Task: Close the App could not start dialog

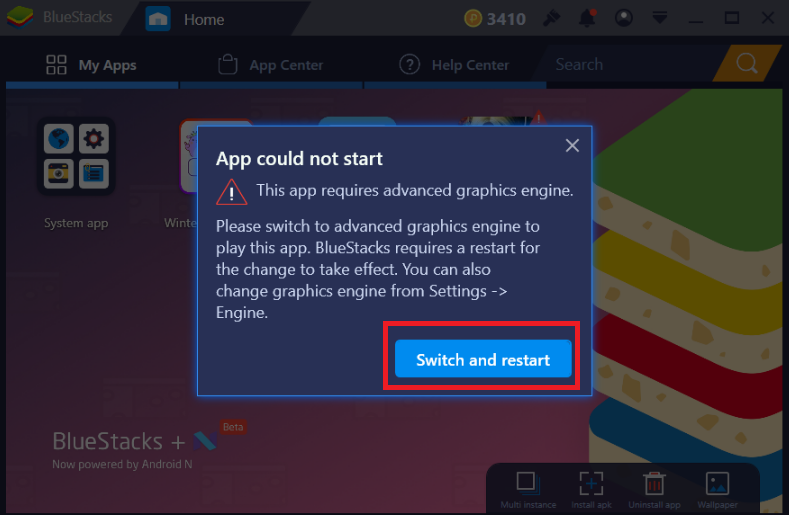Action: 572,145
